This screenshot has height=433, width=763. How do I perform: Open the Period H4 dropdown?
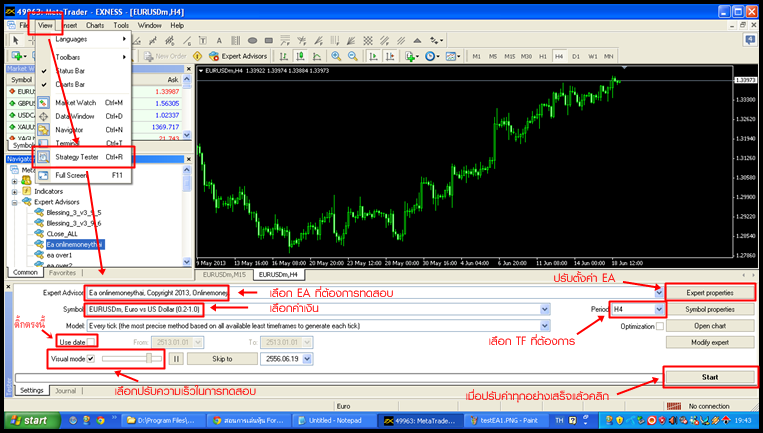coord(659,309)
